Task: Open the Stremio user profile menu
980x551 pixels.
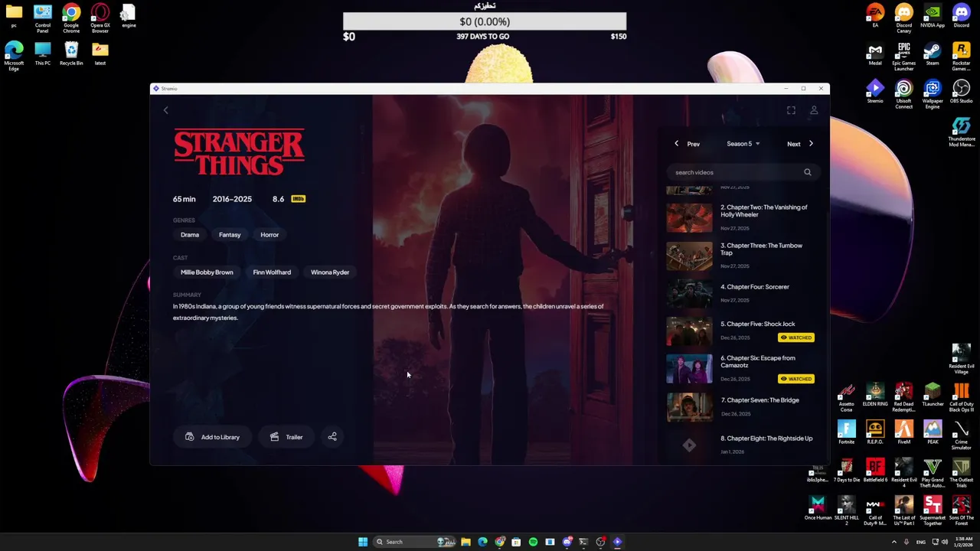Action: pyautogui.click(x=814, y=110)
